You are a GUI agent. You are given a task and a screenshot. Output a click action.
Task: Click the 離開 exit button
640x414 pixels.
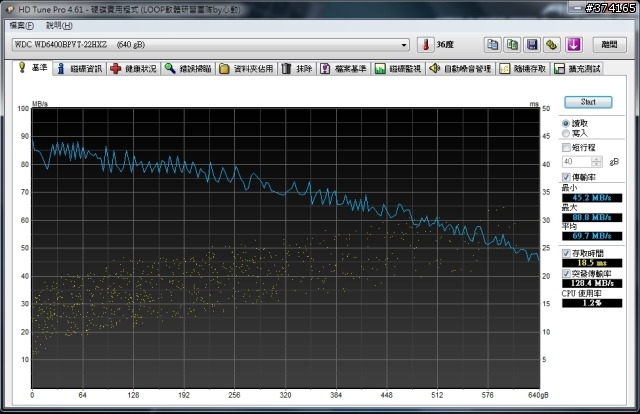609,45
